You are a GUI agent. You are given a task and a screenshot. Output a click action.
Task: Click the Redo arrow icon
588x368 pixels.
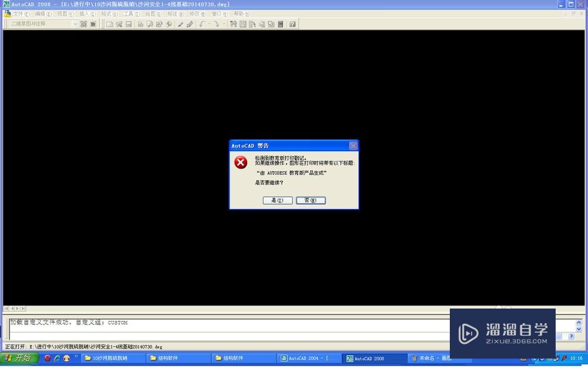pos(216,24)
